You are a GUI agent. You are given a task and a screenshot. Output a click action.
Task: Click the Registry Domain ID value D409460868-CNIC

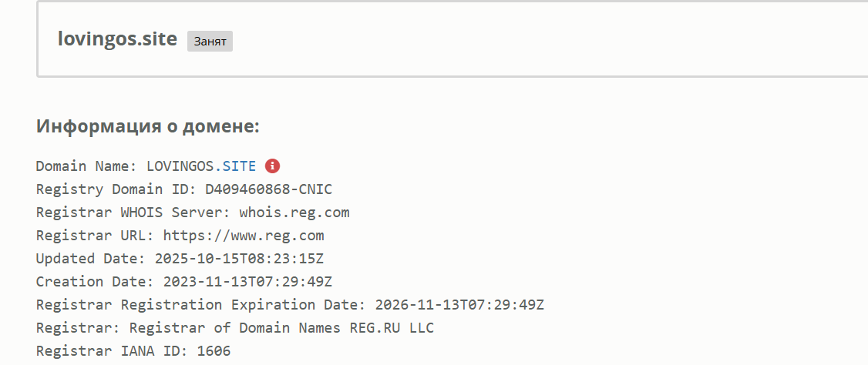tap(268, 189)
